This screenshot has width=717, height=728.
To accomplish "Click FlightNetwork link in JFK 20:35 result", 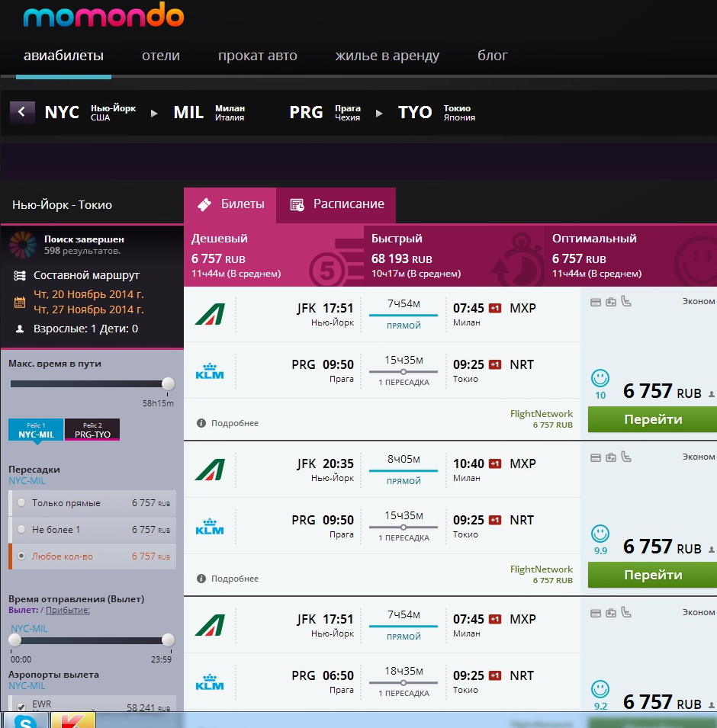I will coord(541,569).
